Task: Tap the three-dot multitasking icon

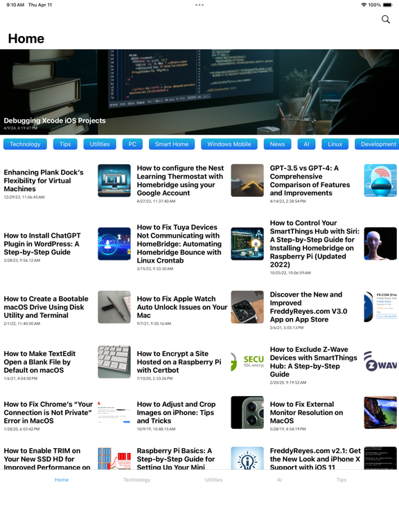Action: tap(199, 5)
